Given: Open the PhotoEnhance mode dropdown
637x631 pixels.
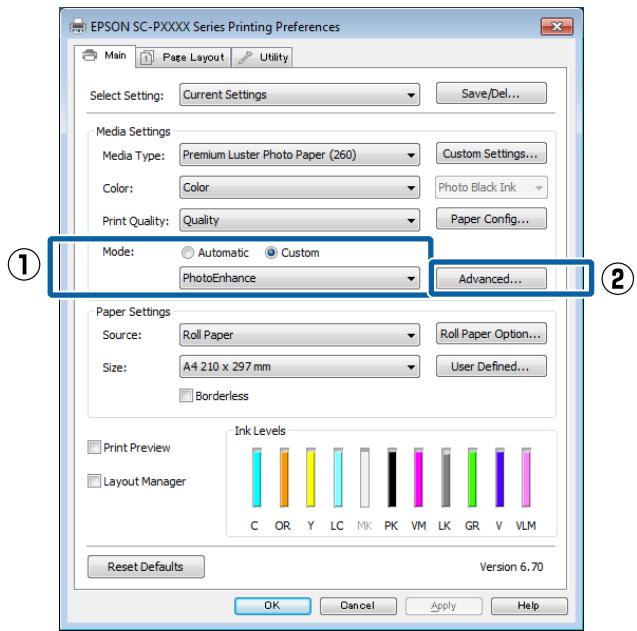Looking at the screenshot, I should (299, 278).
